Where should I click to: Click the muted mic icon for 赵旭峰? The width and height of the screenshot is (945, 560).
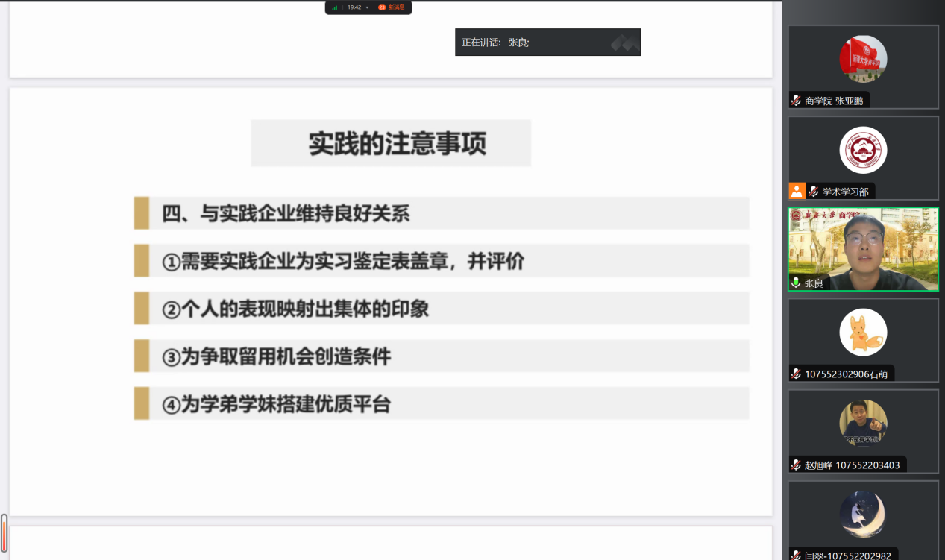(797, 465)
